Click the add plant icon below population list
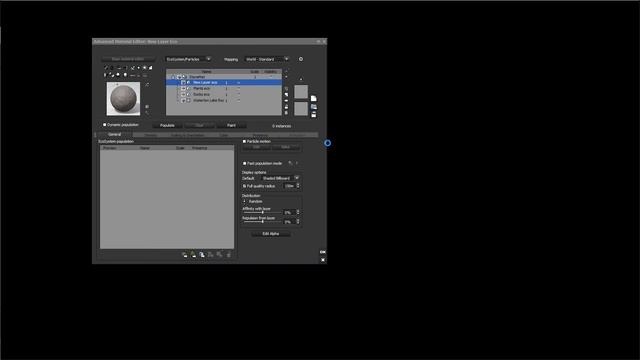The image size is (640, 360). coord(193,255)
